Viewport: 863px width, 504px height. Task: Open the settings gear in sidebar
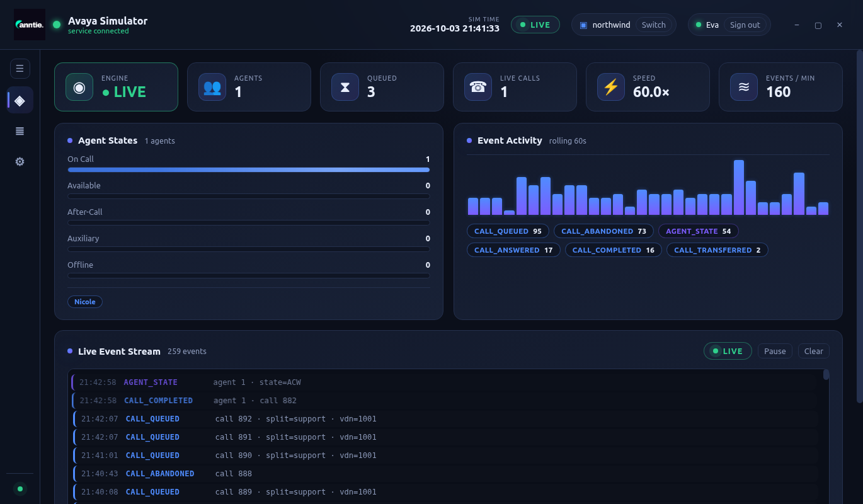point(20,162)
